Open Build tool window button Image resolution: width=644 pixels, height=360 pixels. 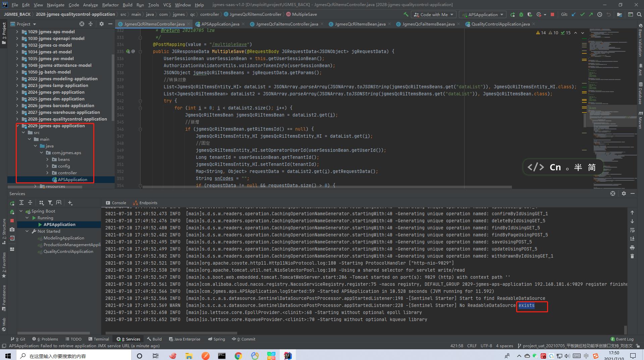[154, 339]
